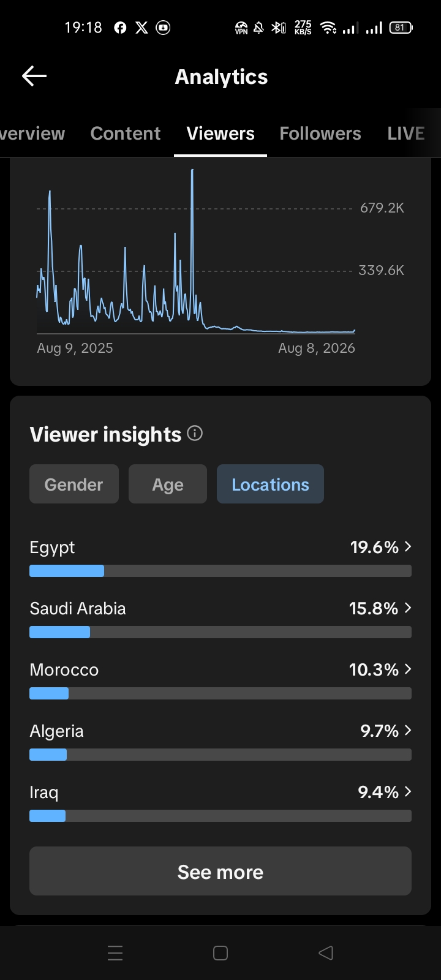Expand Saudi Arabia location details chevron
The height and width of the screenshot is (980, 441).
pos(408,608)
